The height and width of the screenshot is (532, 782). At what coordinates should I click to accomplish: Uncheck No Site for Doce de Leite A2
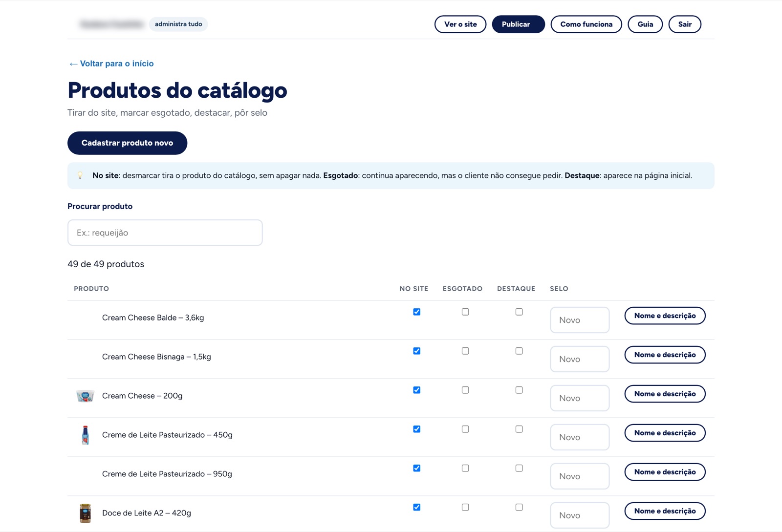click(x=416, y=507)
